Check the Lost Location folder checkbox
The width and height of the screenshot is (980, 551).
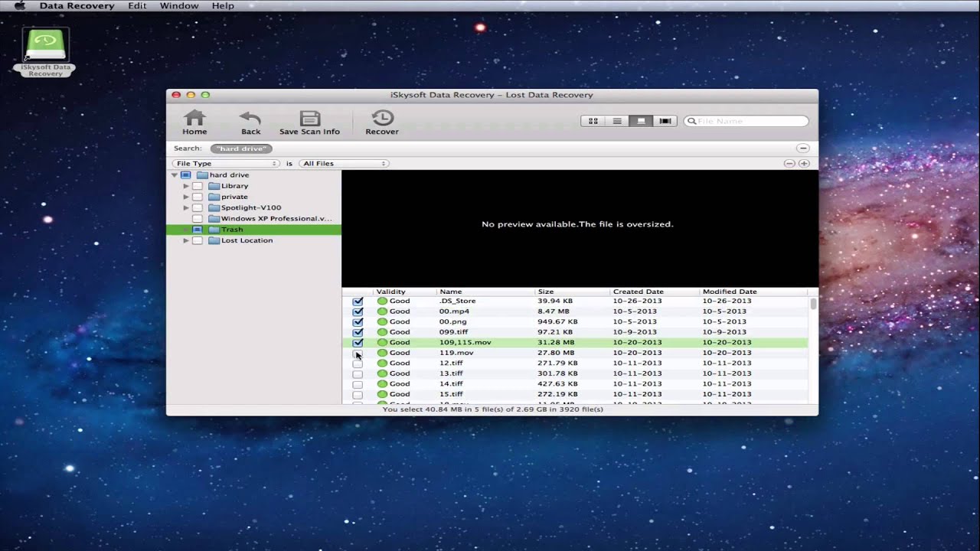(198, 240)
